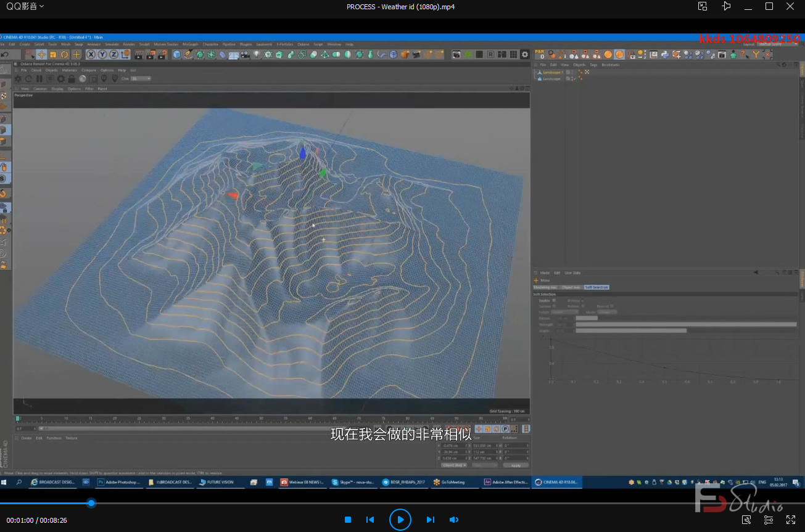
Task: Open the Octane Cloud menu
Action: (x=36, y=70)
